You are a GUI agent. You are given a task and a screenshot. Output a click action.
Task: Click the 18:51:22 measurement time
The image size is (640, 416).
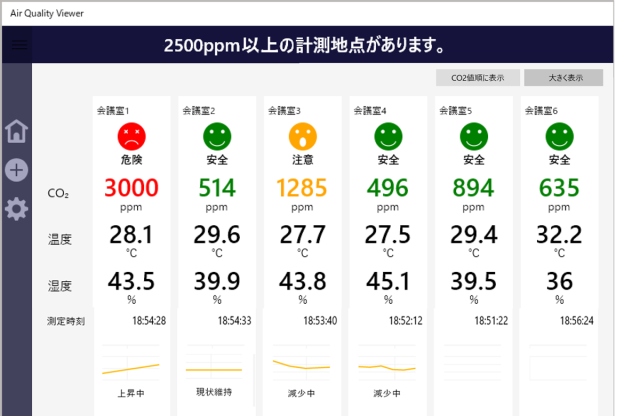click(x=491, y=321)
